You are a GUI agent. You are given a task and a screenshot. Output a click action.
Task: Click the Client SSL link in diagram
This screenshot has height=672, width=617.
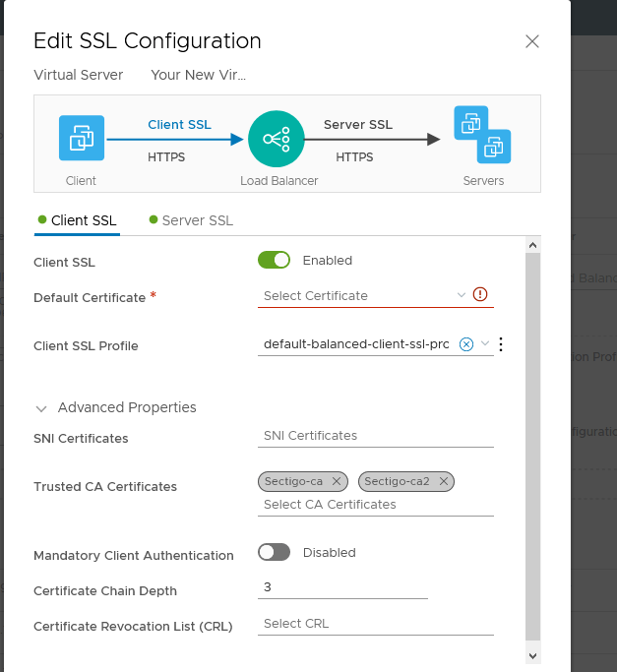click(179, 125)
